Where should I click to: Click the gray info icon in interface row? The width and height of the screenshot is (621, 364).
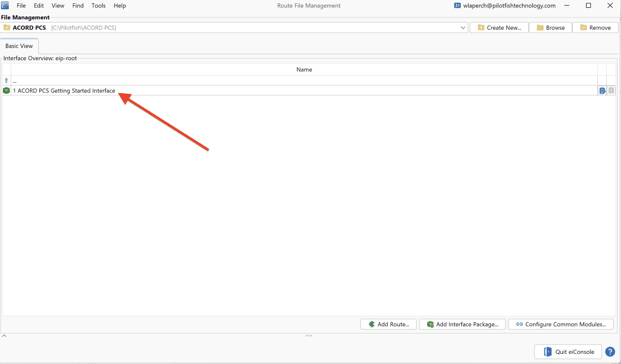pyautogui.click(x=611, y=91)
